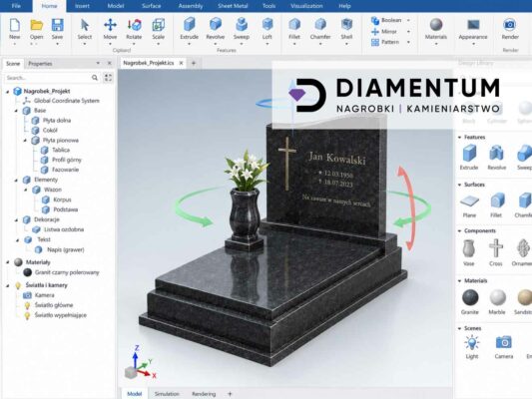This screenshot has width=532, height=399.
Task: Activate the Select tool
Action: tap(85, 25)
